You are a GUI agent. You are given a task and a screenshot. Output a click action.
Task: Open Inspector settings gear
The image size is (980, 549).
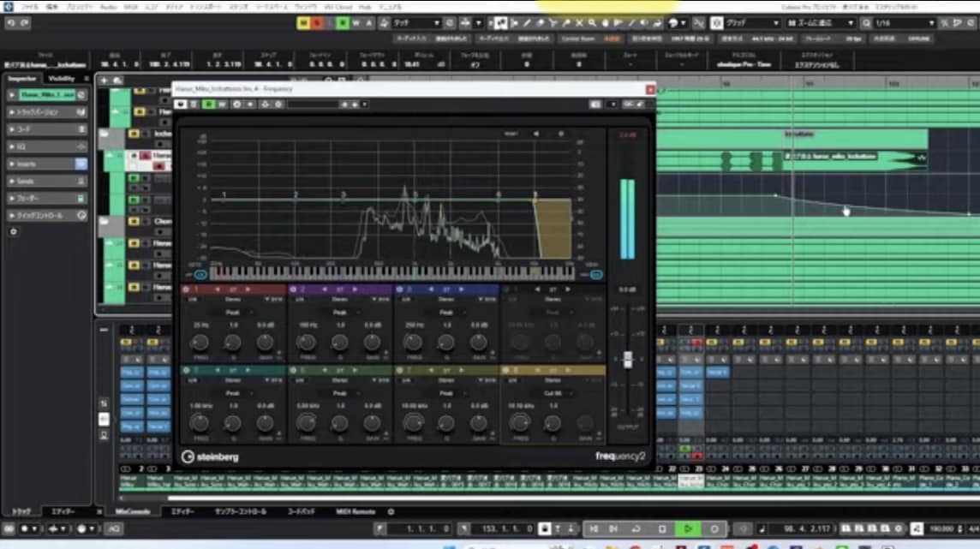[x=14, y=232]
